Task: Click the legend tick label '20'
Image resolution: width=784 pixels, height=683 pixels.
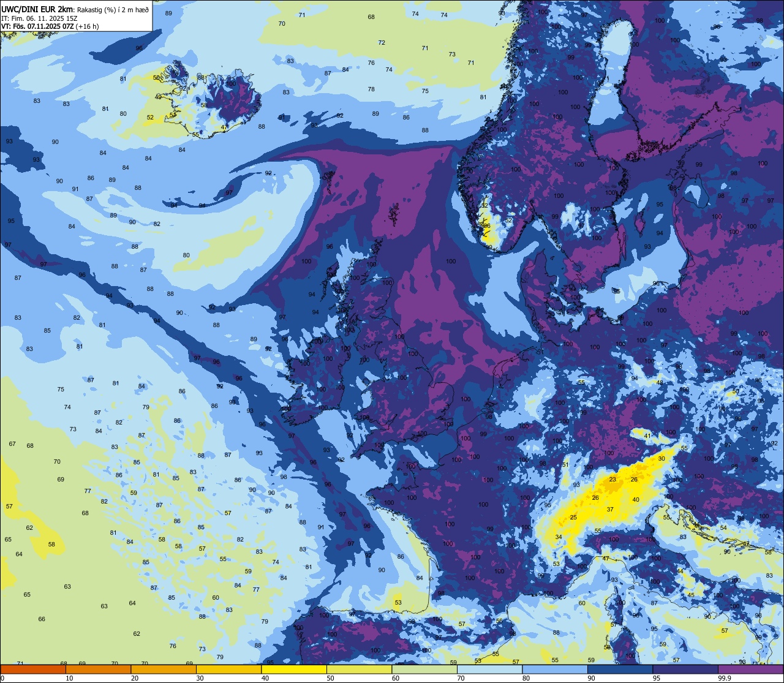Action: [135, 678]
